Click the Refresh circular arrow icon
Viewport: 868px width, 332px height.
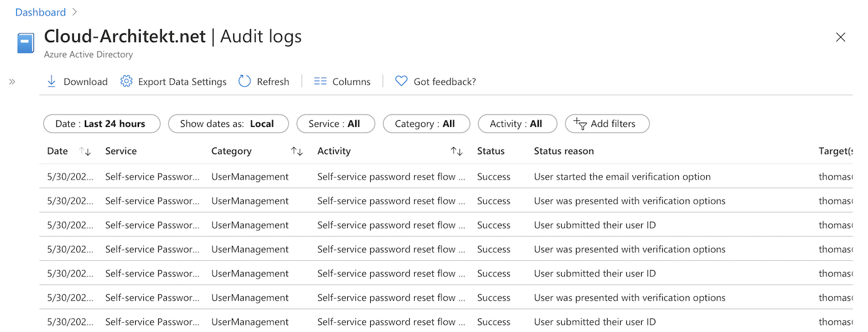(245, 81)
